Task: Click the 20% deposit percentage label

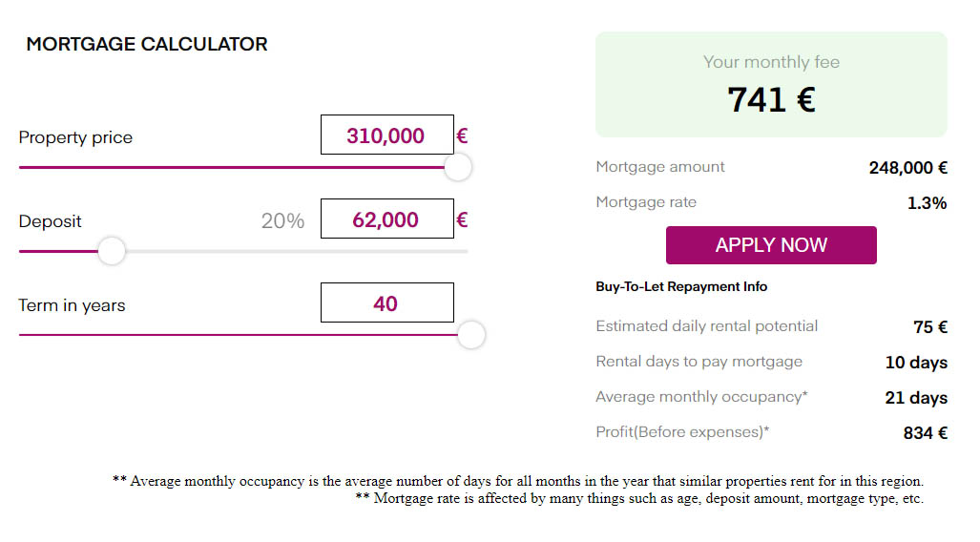Action: point(282,221)
